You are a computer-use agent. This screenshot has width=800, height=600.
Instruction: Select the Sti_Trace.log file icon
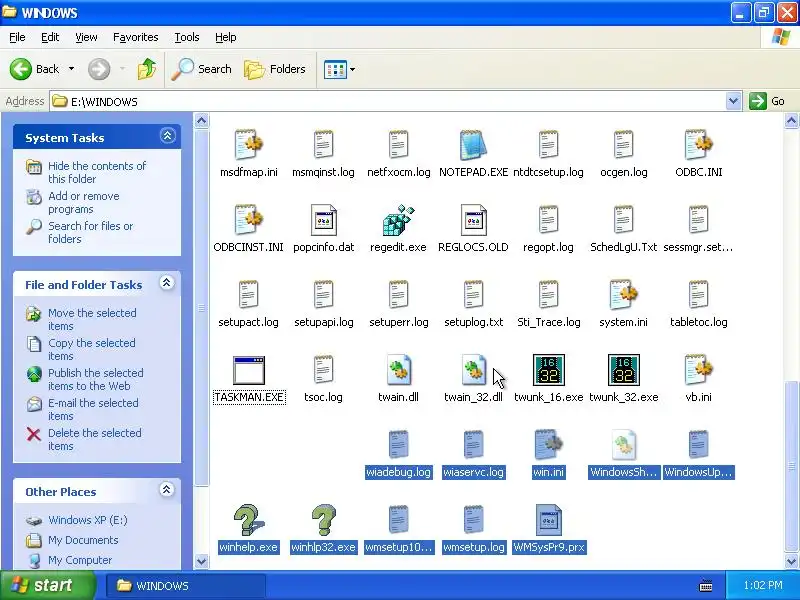(548, 295)
